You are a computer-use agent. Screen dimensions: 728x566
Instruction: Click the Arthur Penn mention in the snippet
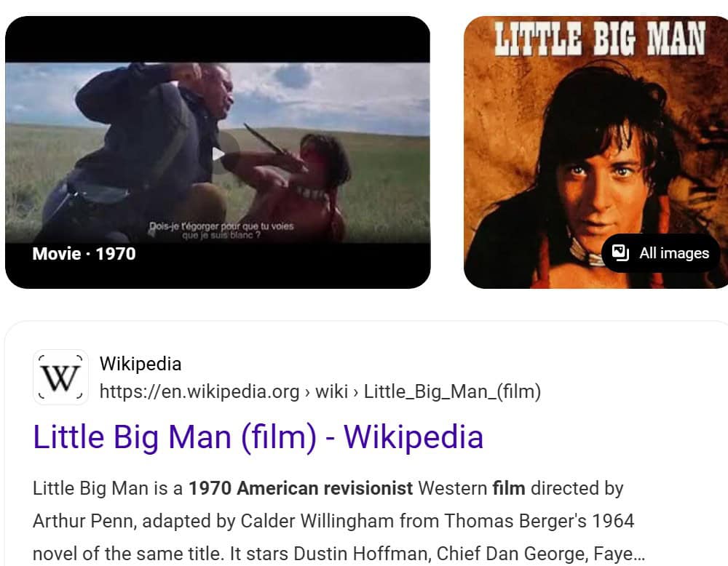coord(84,521)
